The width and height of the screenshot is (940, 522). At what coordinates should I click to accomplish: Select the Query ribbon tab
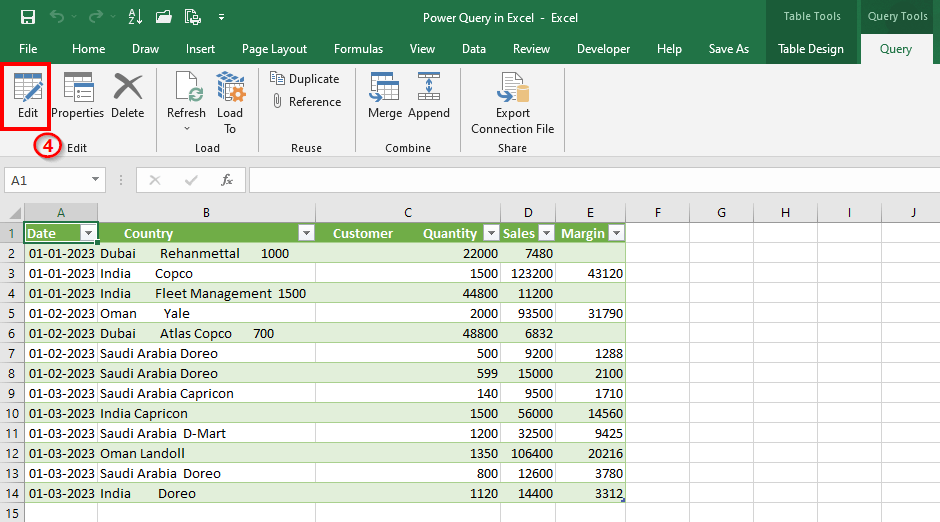896,49
